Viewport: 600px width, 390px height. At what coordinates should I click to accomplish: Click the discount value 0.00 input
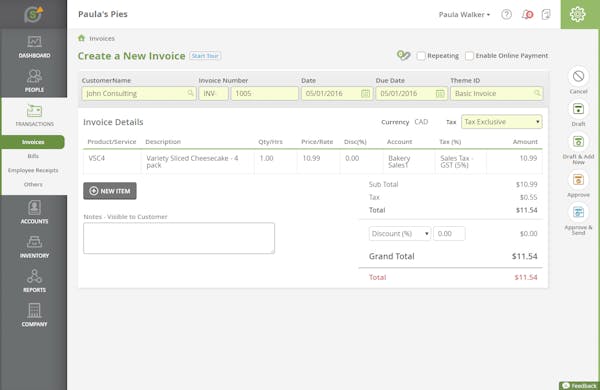point(449,233)
